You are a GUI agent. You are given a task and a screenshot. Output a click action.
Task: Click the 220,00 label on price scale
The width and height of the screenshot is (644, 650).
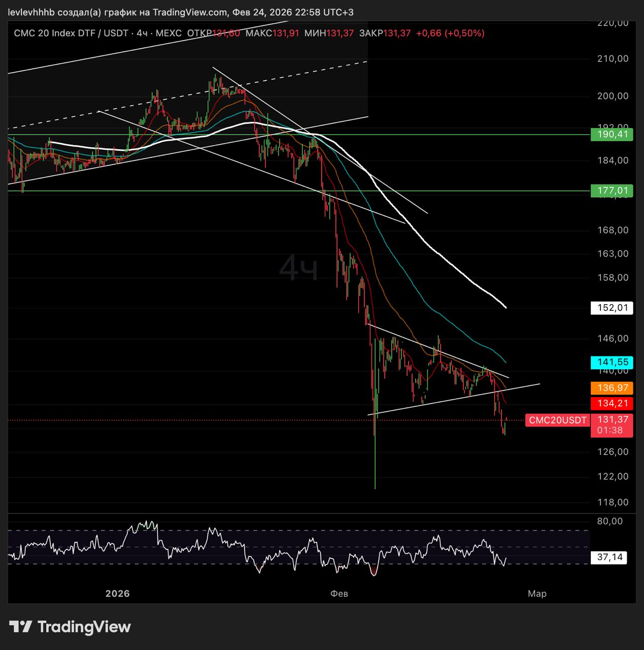(612, 23)
